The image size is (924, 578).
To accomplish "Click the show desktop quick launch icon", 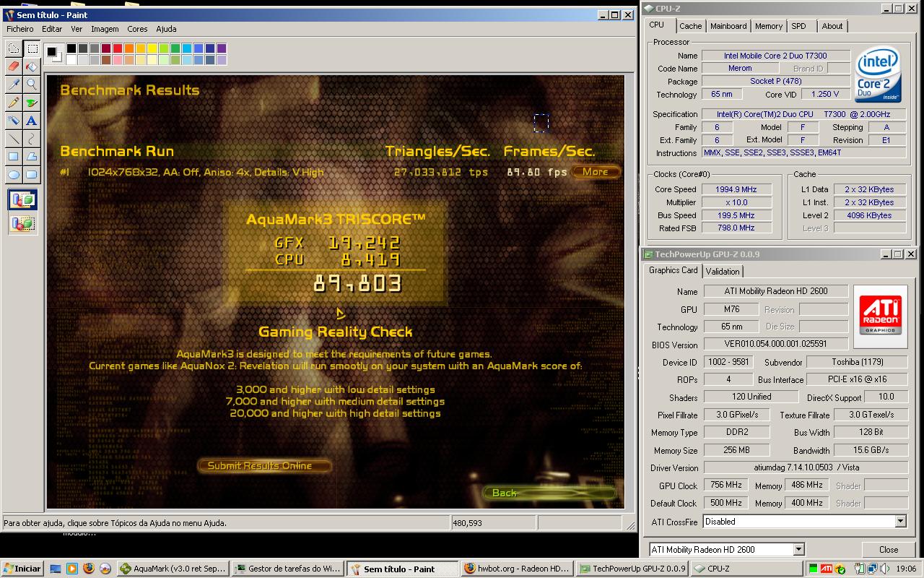I will [x=56, y=569].
